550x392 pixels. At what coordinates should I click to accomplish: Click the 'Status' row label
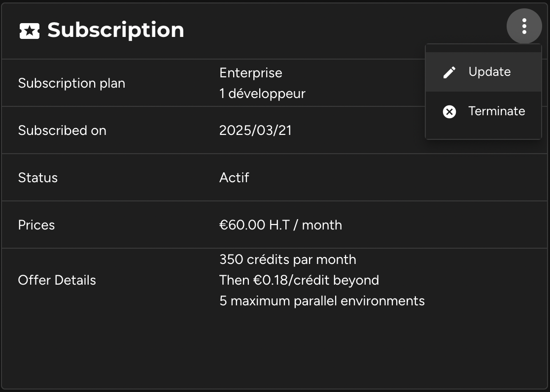pos(38,178)
